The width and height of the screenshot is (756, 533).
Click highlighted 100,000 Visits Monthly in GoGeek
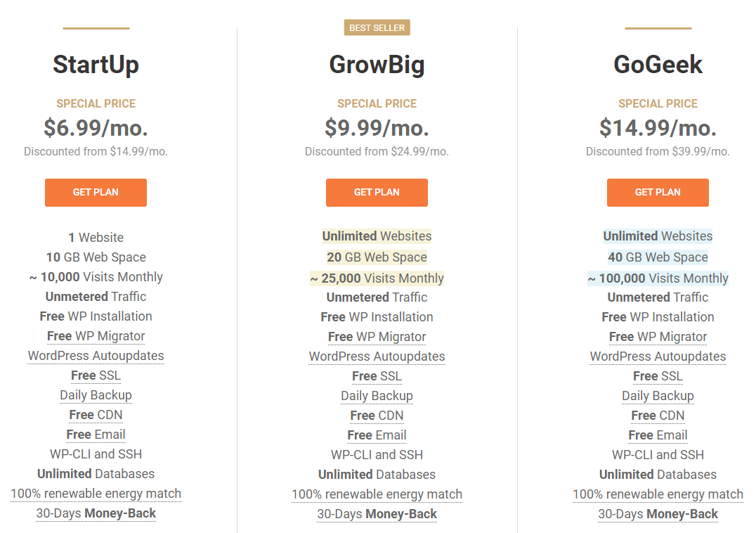(658, 278)
